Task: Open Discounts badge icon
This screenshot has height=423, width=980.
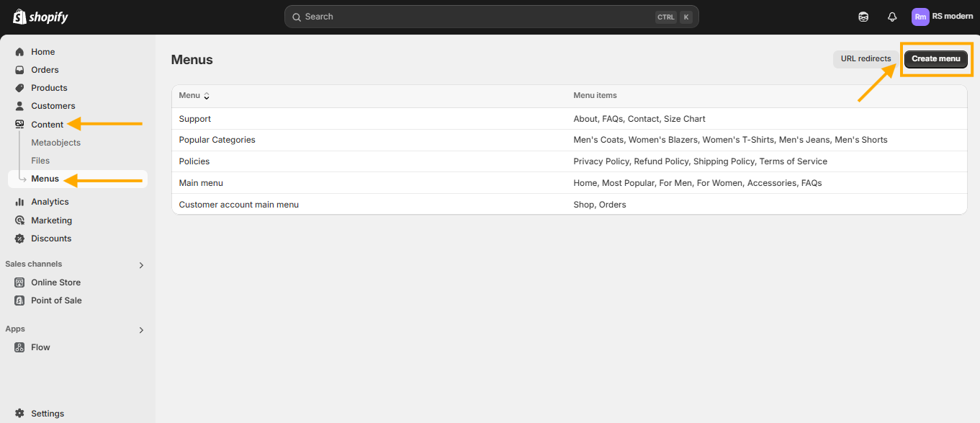Action: click(x=19, y=239)
